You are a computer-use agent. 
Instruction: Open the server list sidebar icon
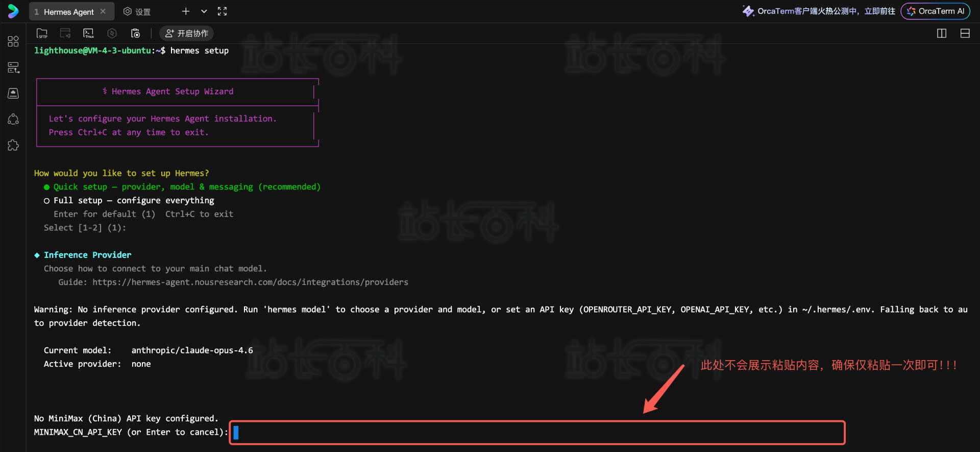[x=13, y=67]
